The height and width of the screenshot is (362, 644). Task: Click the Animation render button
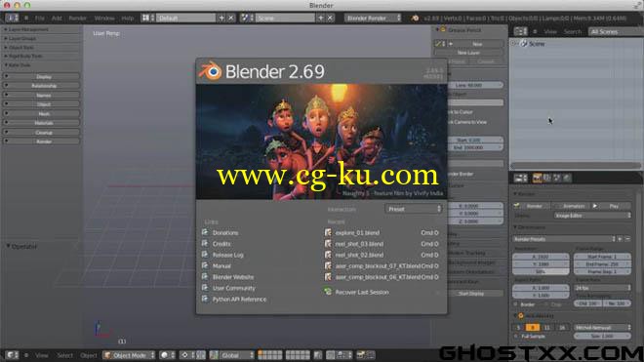[570, 206]
